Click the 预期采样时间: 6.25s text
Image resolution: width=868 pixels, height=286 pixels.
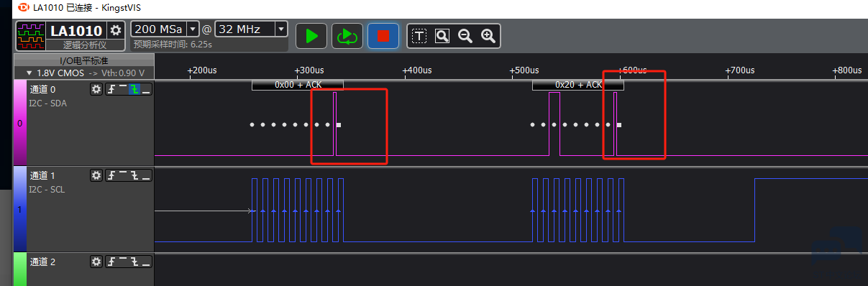[x=173, y=45]
